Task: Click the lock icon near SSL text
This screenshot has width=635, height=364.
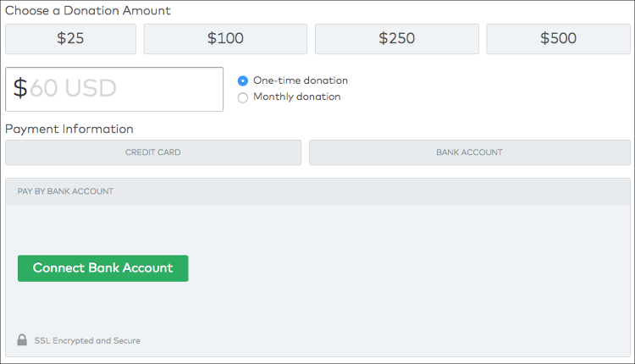Action: tap(22, 339)
